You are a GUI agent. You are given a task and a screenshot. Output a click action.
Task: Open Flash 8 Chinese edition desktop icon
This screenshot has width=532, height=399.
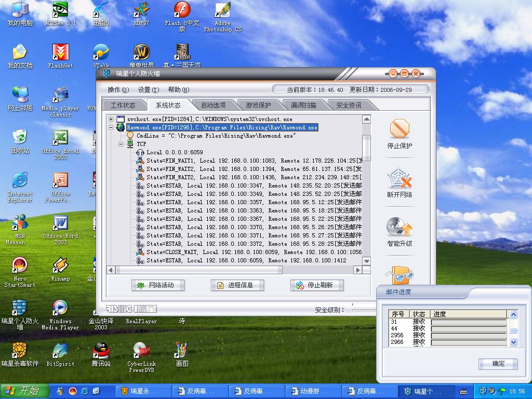click(x=182, y=16)
